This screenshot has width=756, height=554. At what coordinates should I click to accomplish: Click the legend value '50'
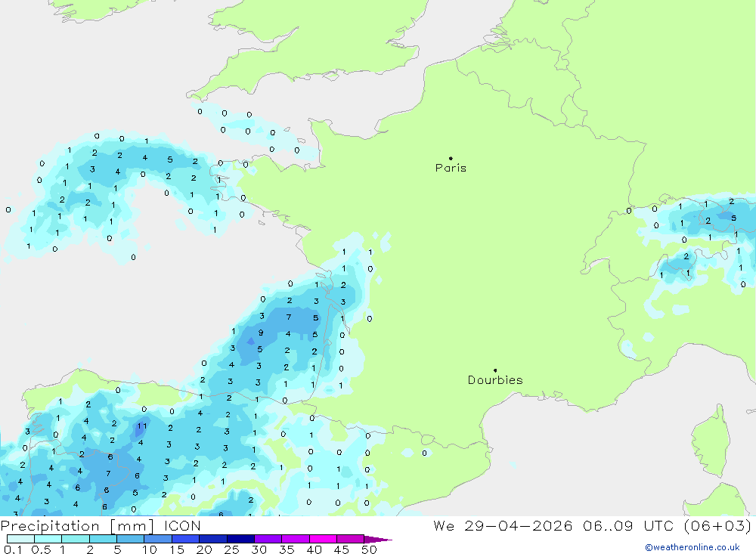click(x=369, y=549)
